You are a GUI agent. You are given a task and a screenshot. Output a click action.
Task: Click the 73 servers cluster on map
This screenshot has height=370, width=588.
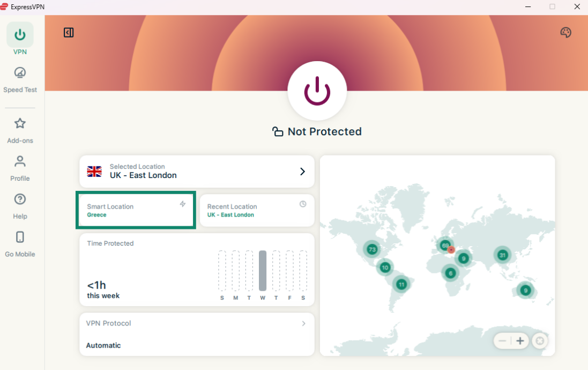(372, 249)
